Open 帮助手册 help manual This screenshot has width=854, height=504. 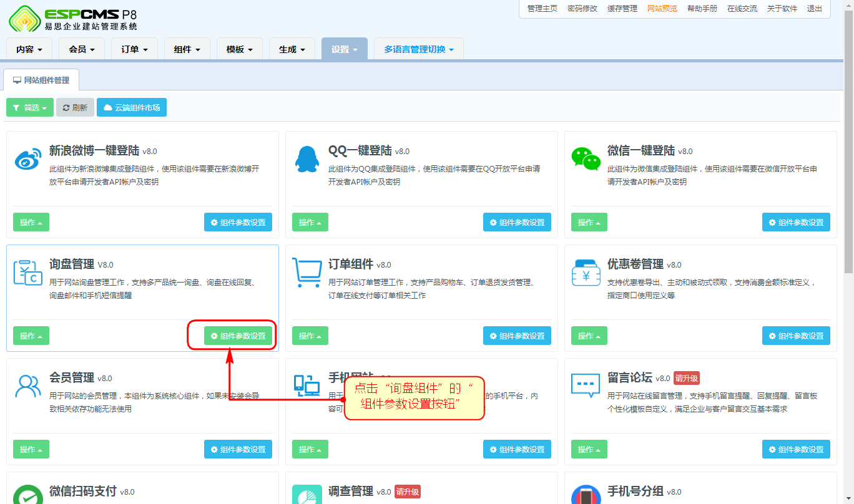[702, 9]
